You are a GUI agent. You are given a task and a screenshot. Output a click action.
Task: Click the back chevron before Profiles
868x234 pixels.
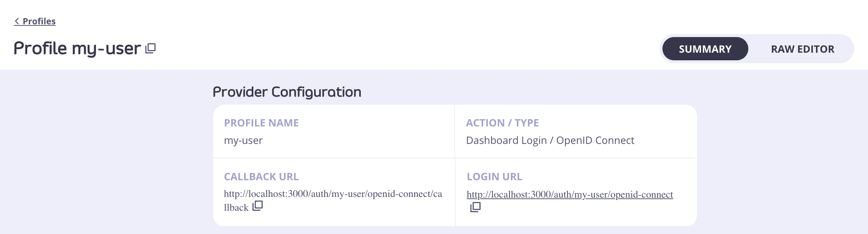pos(16,21)
